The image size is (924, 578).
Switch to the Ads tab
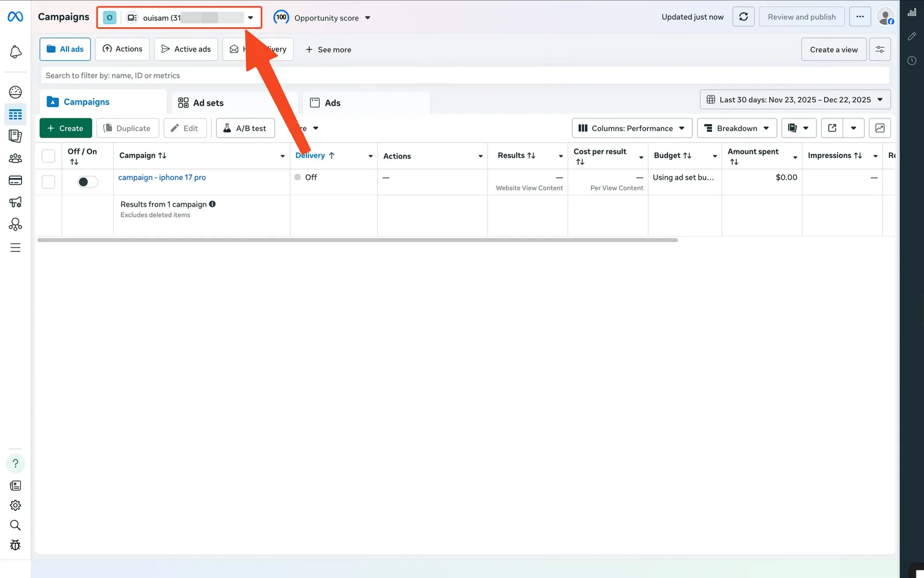pyautogui.click(x=332, y=102)
